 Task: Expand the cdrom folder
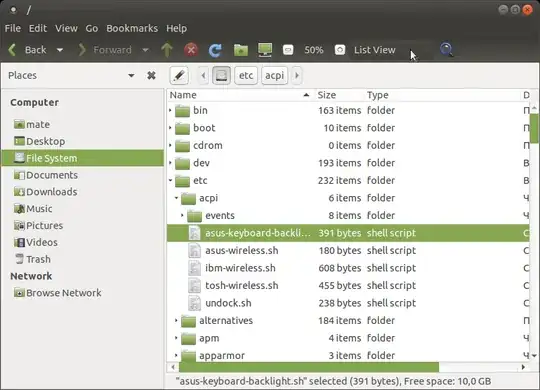click(x=170, y=146)
